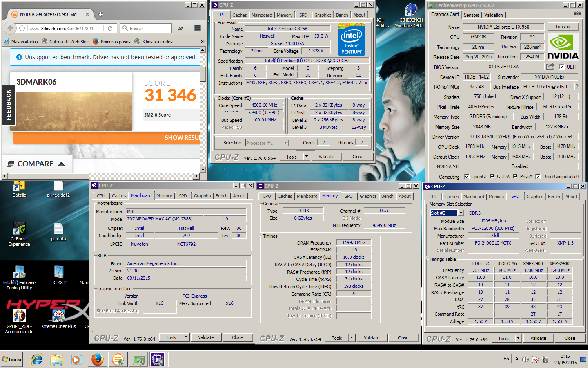Select the XtremeTuner Plus desktop icon

(58, 319)
